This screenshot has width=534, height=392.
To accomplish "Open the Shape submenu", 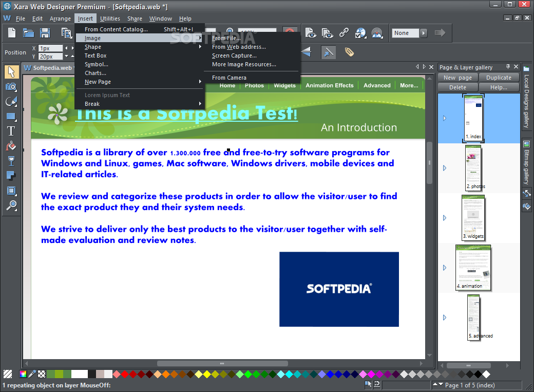I will tap(140, 47).
